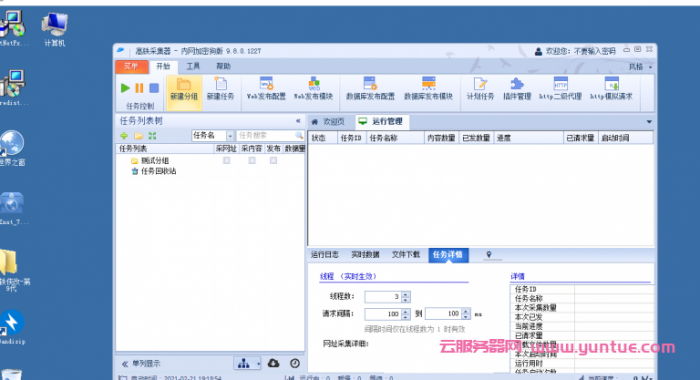Open dropdown arrow next to hierarchy view icon
Image resolution: width=700 pixels, height=380 pixels.
click(258, 364)
